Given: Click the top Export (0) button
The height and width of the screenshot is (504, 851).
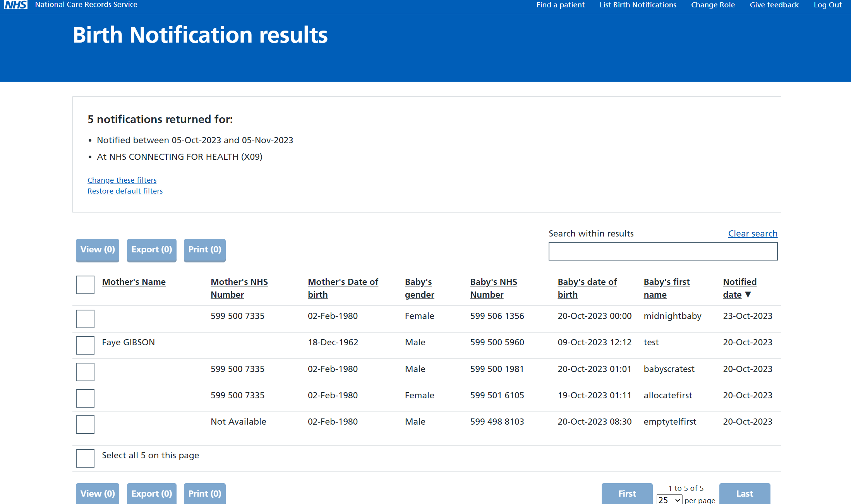Looking at the screenshot, I should [x=152, y=250].
